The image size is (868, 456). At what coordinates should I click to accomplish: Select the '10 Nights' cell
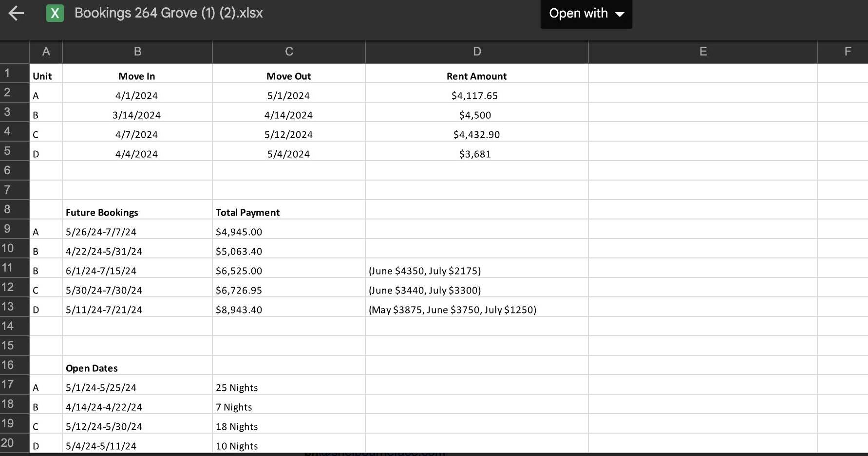click(x=289, y=443)
